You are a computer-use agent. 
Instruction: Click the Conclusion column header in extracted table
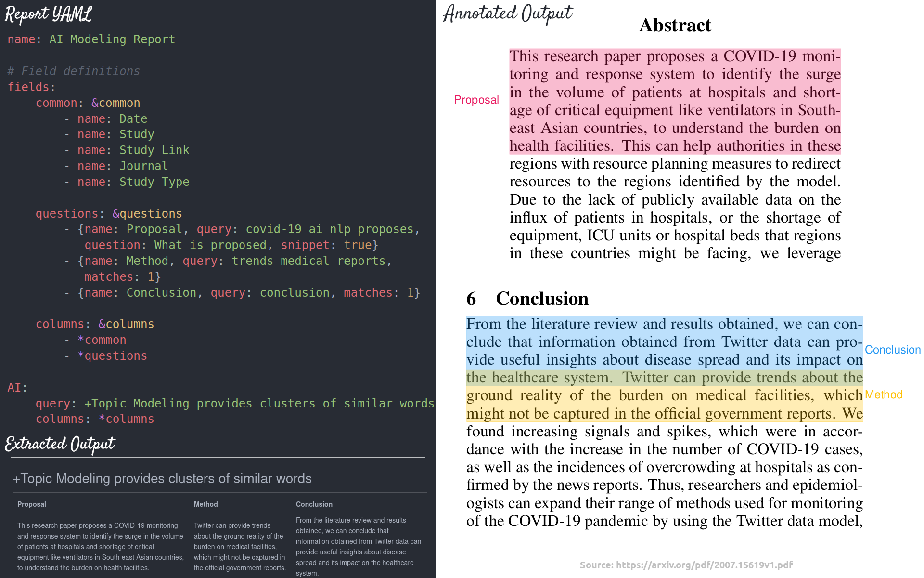pyautogui.click(x=313, y=503)
